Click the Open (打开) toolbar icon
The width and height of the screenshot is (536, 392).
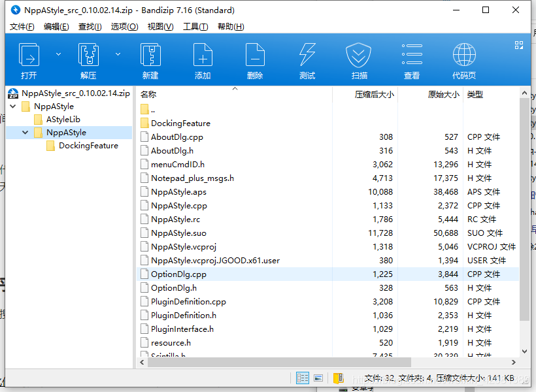[29, 55]
